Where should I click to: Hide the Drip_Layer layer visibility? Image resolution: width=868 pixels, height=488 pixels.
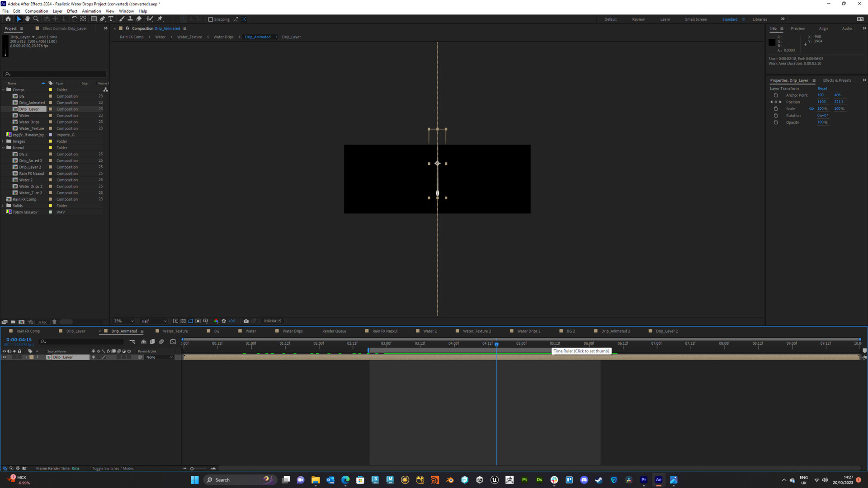[x=5, y=357]
